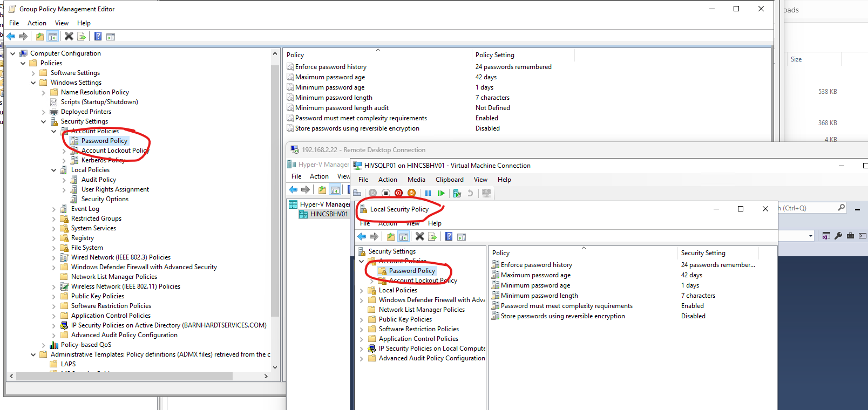Click Delete icon in Group Policy Editor toolbar

click(69, 36)
